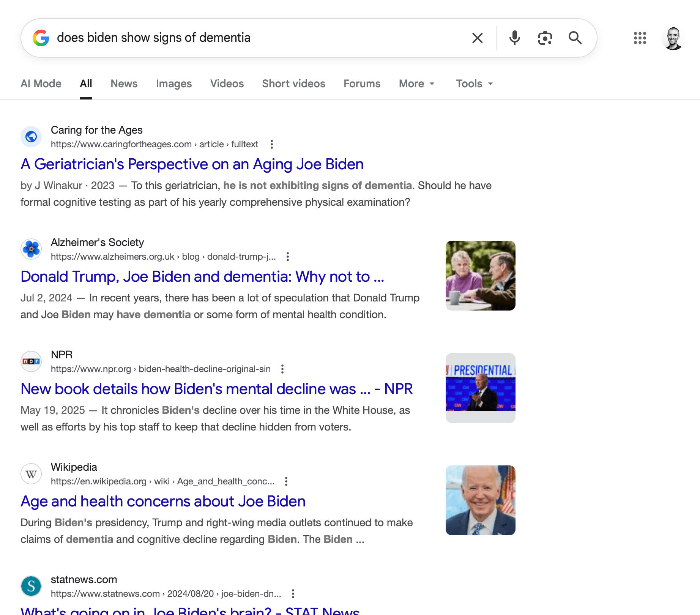Open the three-dot menu beside the Wikipedia result

286,481
